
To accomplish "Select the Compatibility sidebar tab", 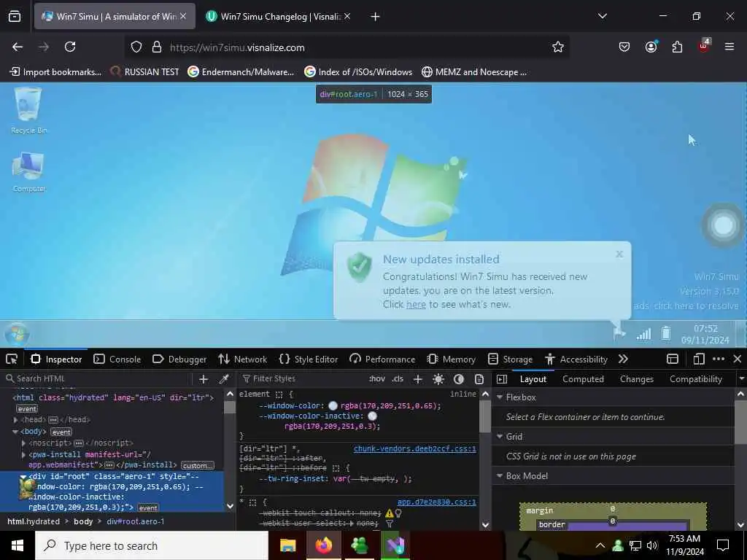I will pyautogui.click(x=695, y=379).
